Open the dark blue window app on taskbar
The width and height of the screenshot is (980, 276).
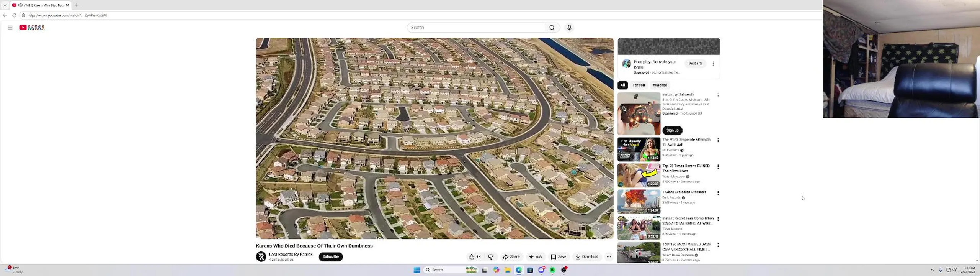click(530, 270)
